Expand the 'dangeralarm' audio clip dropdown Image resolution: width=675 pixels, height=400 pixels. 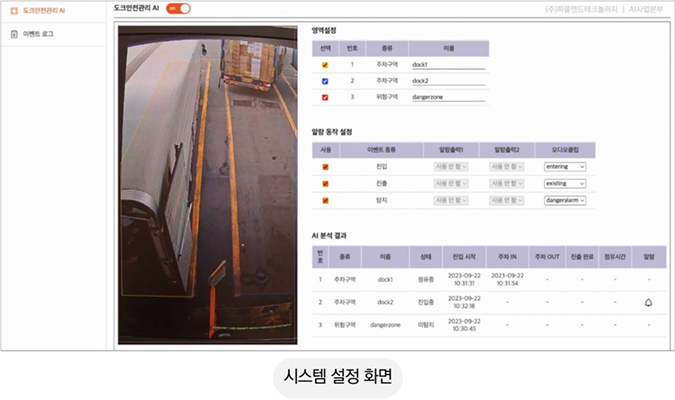coord(565,201)
